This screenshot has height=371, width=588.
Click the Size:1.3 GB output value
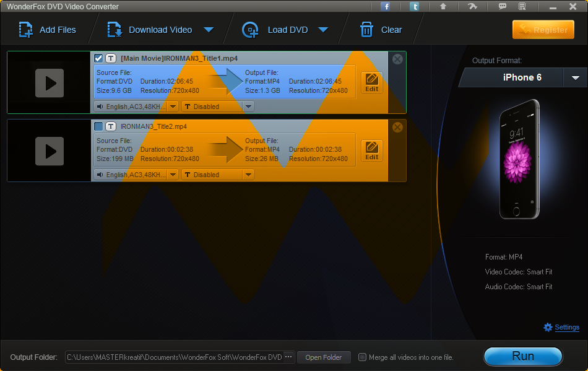pos(262,91)
